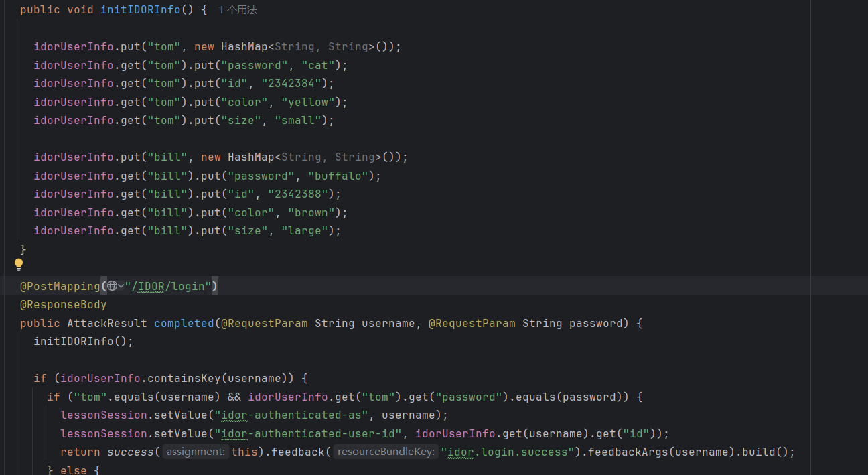Click the yellow lightbulb quick-fix icon

coord(19,265)
